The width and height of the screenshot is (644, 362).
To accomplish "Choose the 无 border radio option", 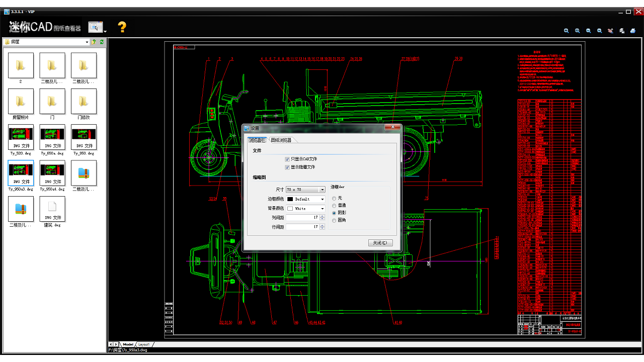I will click(x=335, y=198).
